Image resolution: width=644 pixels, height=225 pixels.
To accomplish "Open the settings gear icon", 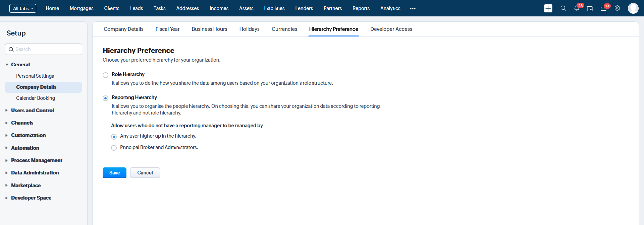I will [617, 8].
